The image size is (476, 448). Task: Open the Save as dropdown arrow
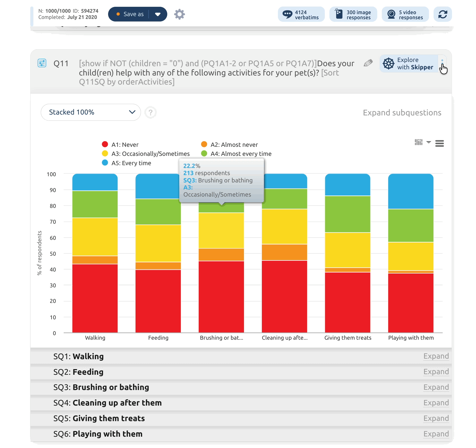[158, 14]
